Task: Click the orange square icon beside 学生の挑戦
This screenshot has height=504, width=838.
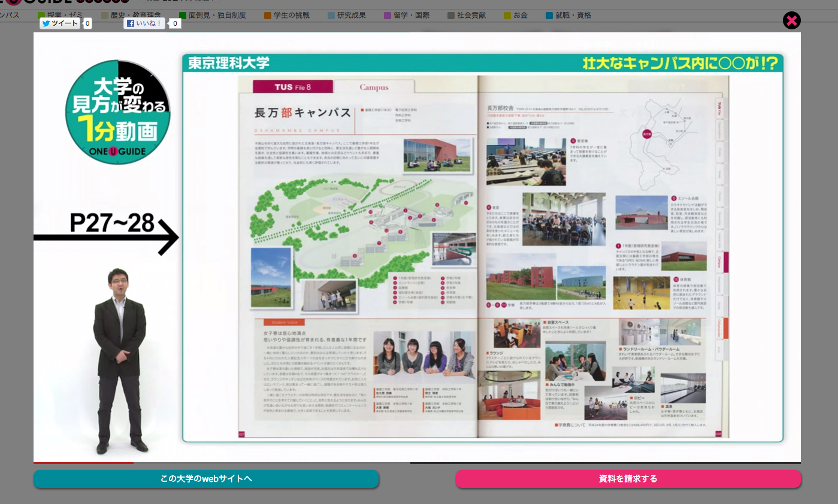Action: click(x=268, y=16)
